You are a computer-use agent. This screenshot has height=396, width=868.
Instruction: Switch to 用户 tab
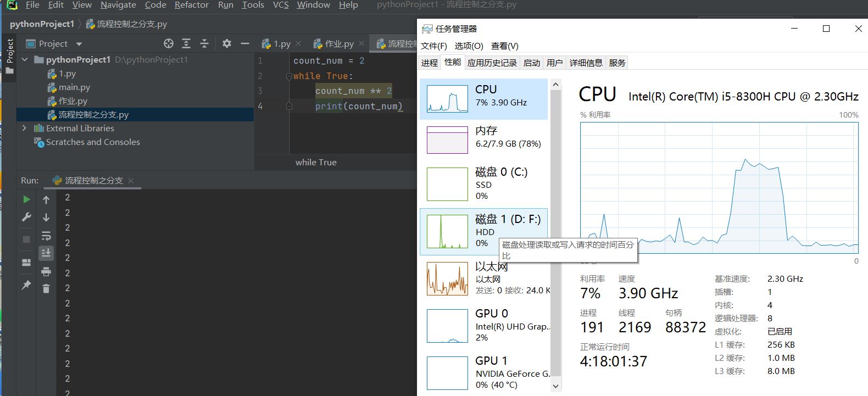[x=555, y=63]
